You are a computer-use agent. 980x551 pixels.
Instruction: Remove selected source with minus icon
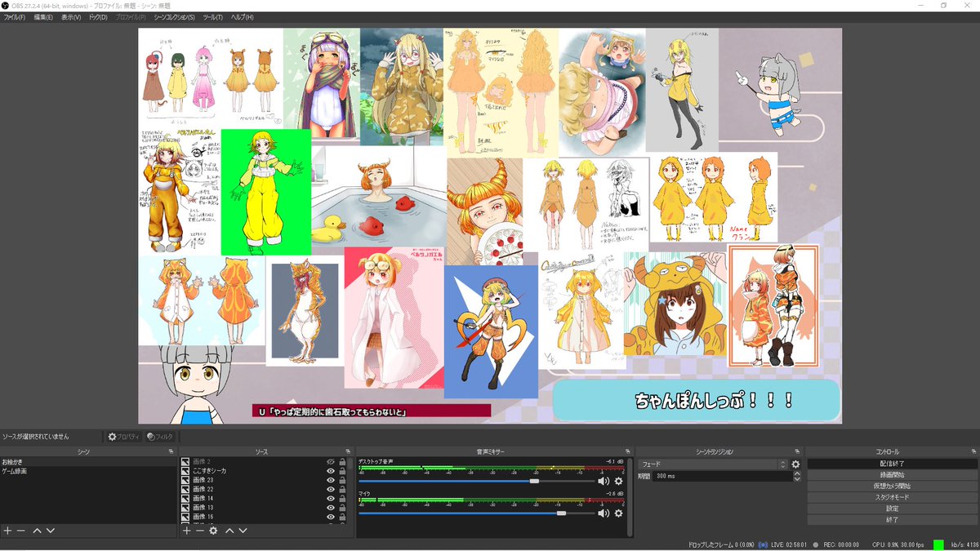click(x=199, y=531)
